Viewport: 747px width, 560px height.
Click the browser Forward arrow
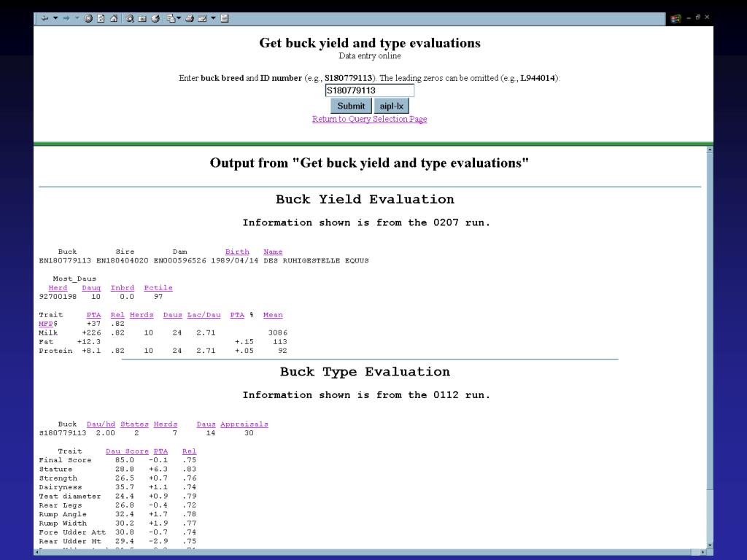[x=66, y=18]
